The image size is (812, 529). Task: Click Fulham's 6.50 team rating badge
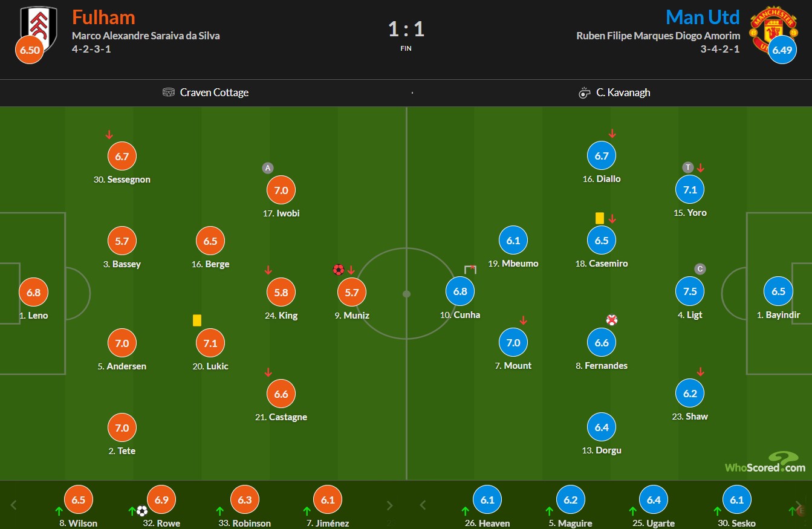29,50
